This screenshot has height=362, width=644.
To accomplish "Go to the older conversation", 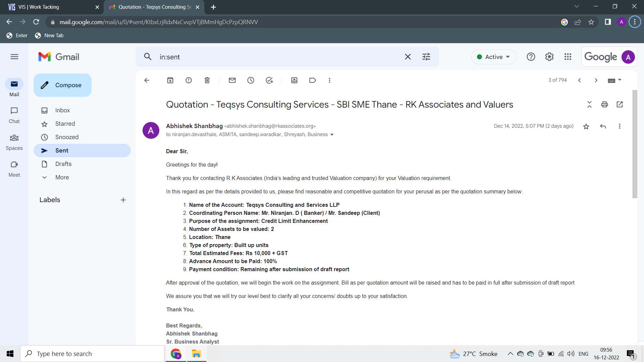I will (596, 80).
